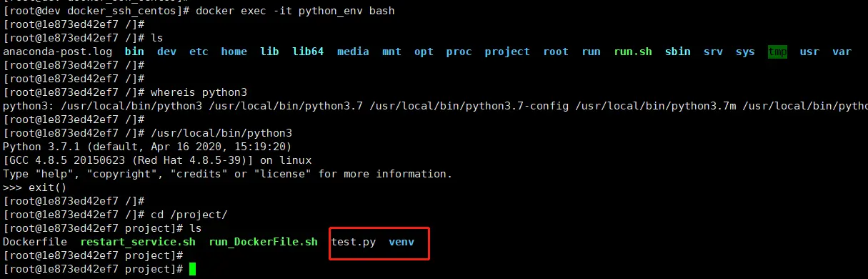The height and width of the screenshot is (279, 868).
Task: Click the home directory name
Action: click(x=234, y=52)
